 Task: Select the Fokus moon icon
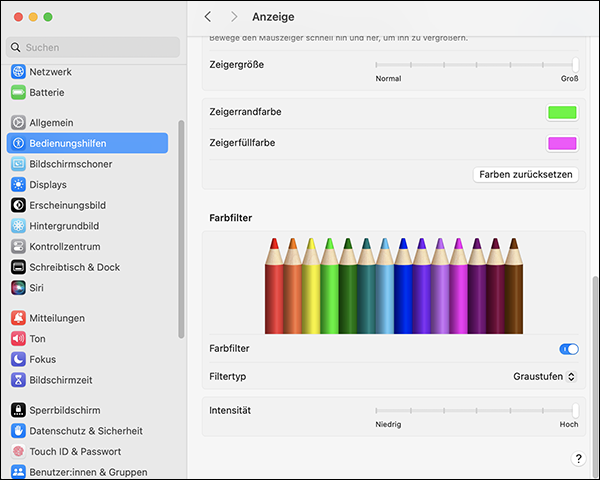click(18, 359)
